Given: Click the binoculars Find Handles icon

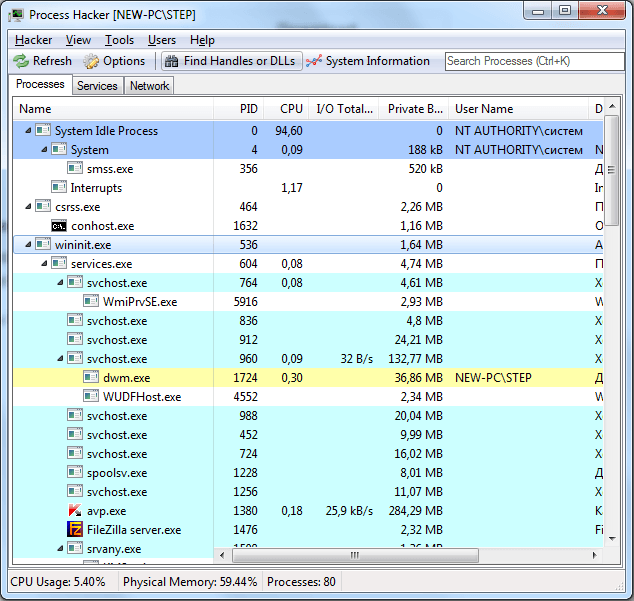Looking at the screenshot, I should [x=171, y=61].
